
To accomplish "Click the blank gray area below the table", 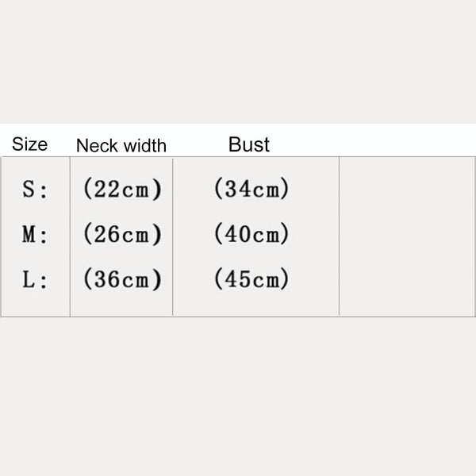I will pyautogui.click(x=238, y=397).
